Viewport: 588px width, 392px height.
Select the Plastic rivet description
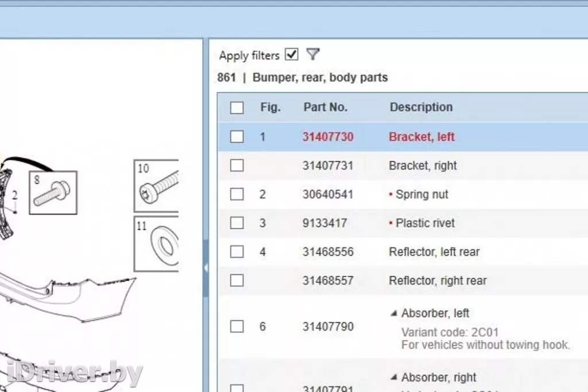pyautogui.click(x=425, y=223)
